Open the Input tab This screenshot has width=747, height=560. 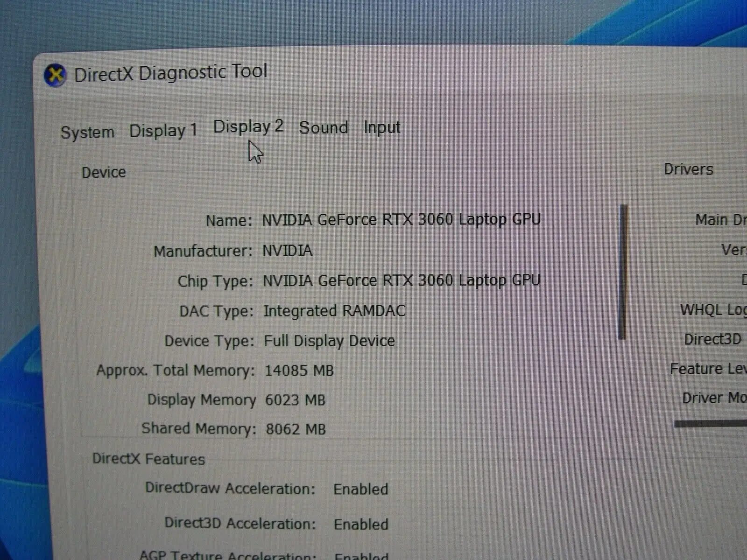click(x=382, y=127)
